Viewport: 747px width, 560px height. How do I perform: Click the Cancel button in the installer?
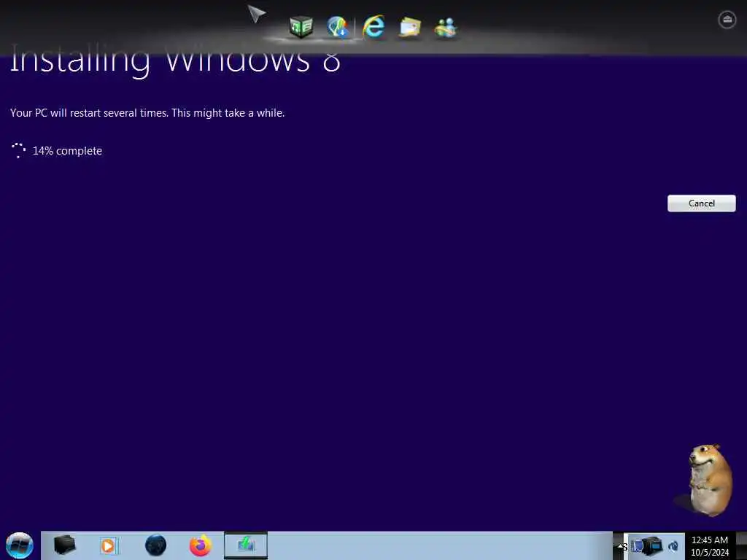701,203
